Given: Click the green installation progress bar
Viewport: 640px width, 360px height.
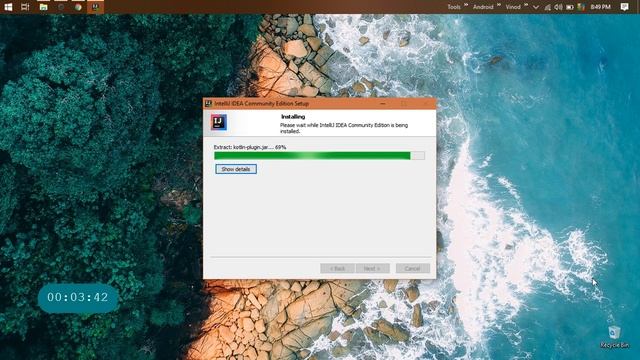Looking at the screenshot, I should point(319,156).
